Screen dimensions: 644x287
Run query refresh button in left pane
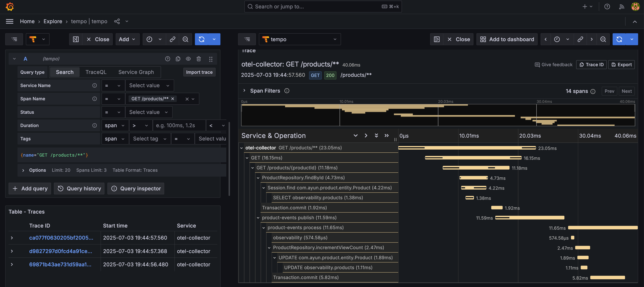pos(201,39)
